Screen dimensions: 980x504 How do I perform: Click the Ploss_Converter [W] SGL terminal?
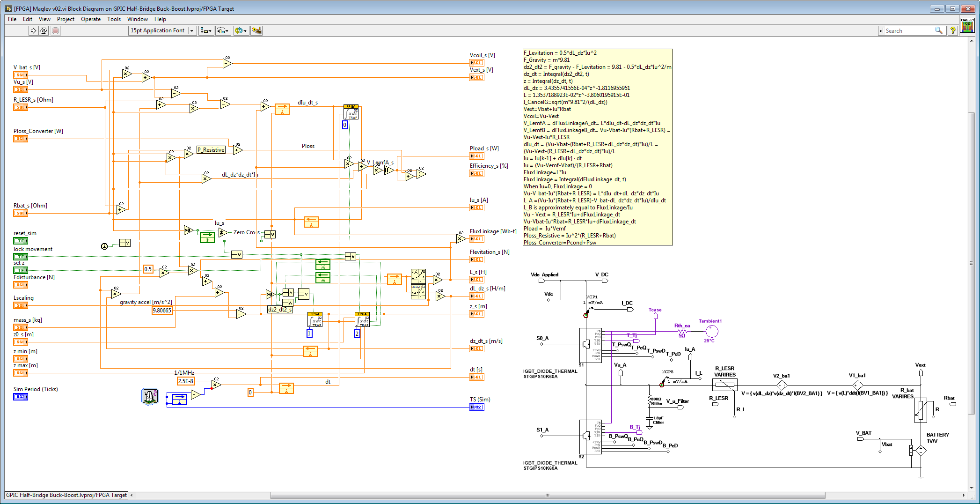(21, 139)
